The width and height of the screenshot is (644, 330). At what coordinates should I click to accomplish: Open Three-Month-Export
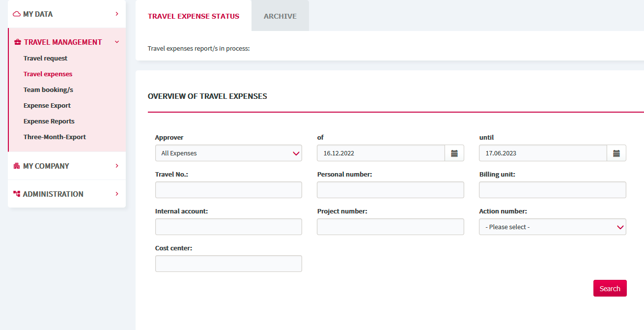pos(55,137)
